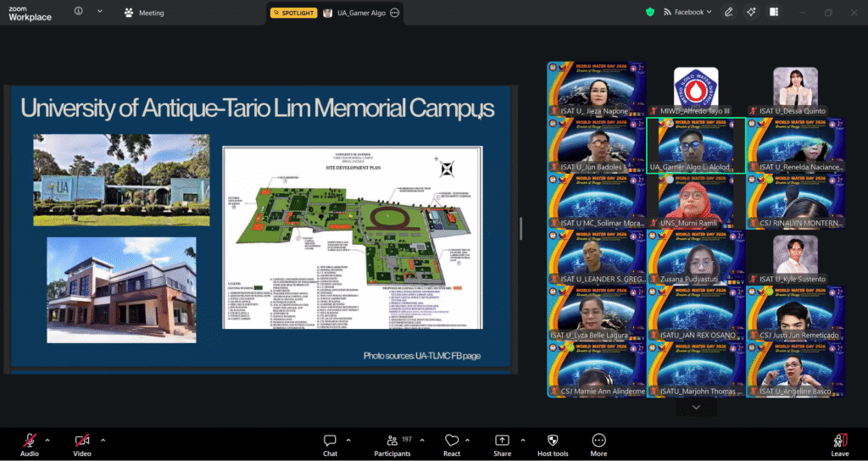Unmute the Audio microphone
The width and height of the screenshot is (868, 461).
[x=29, y=441]
